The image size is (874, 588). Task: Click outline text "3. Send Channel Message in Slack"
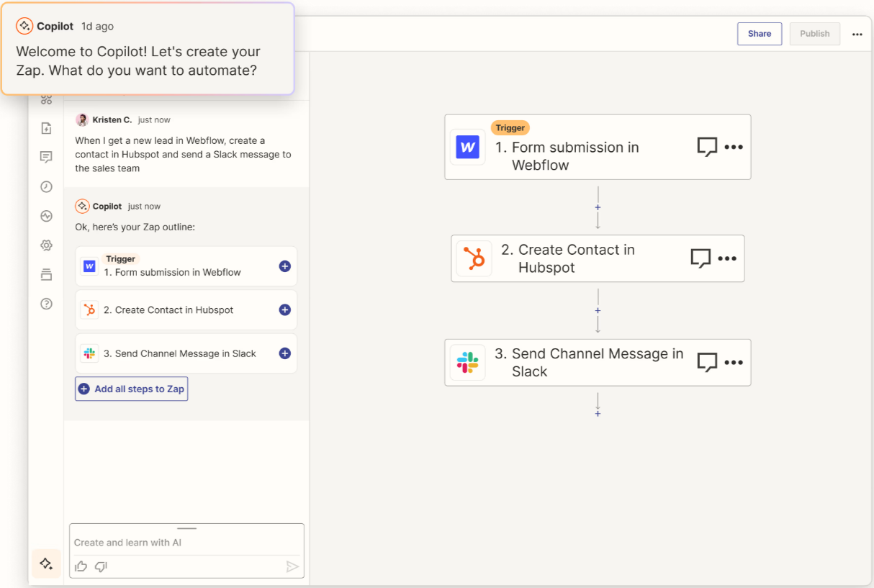[180, 353]
